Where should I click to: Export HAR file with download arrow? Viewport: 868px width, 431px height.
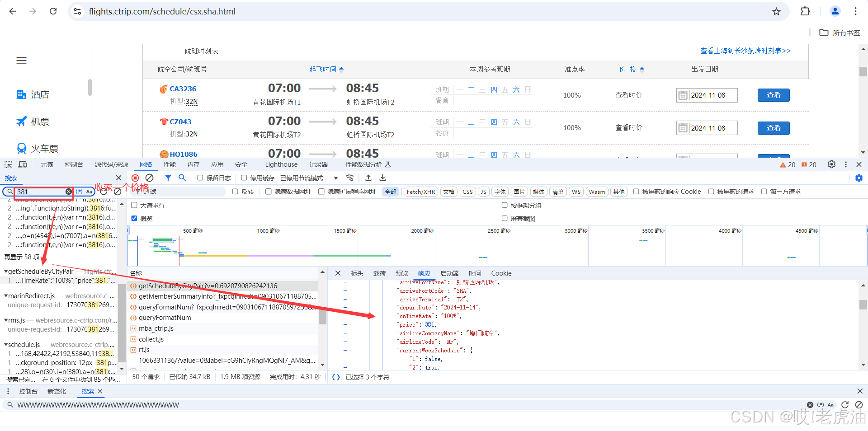(382, 178)
